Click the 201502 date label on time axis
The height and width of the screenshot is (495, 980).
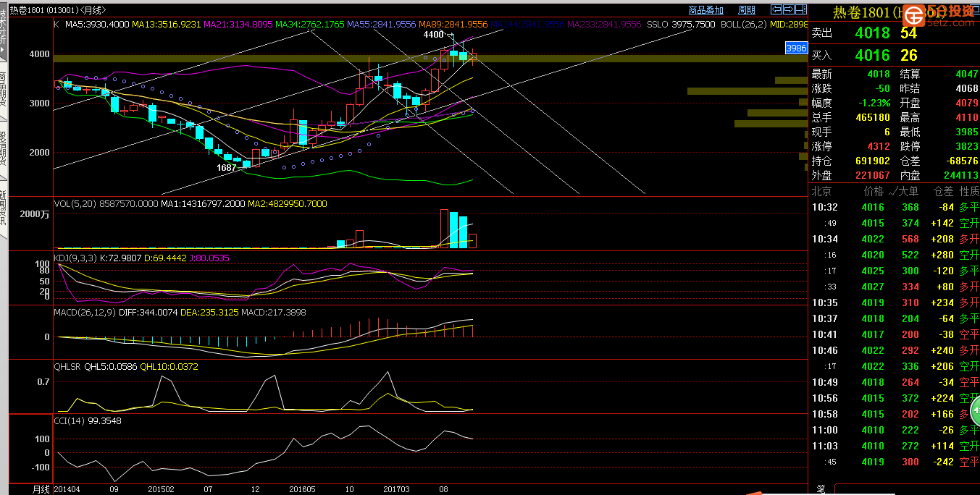[x=161, y=489]
